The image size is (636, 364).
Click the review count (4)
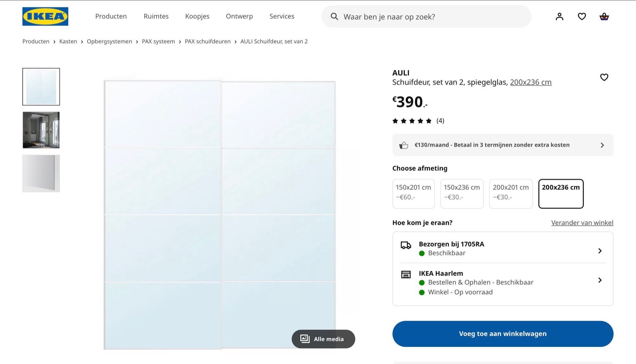coord(440,121)
